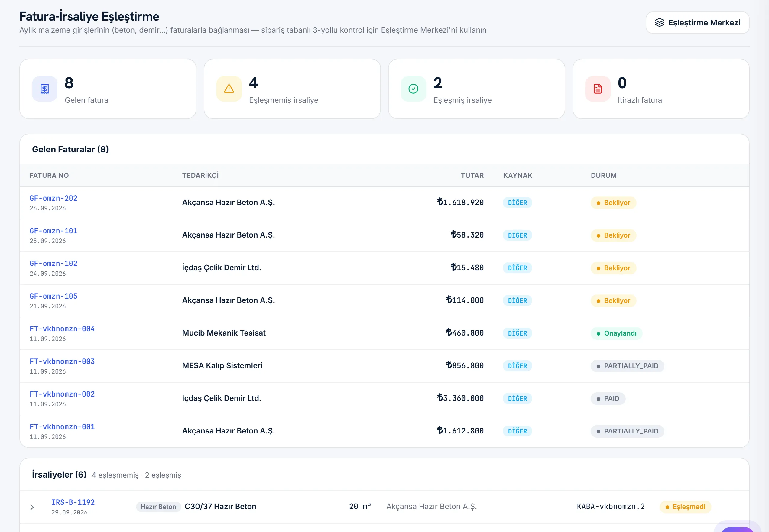Click the FATURA NO column header
Viewport: 769px width, 532px height.
click(49, 175)
